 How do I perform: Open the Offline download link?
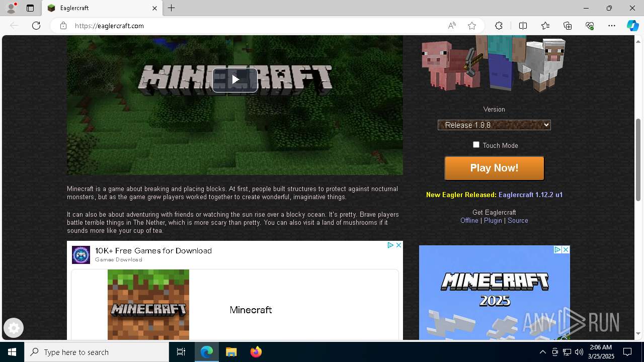click(469, 220)
